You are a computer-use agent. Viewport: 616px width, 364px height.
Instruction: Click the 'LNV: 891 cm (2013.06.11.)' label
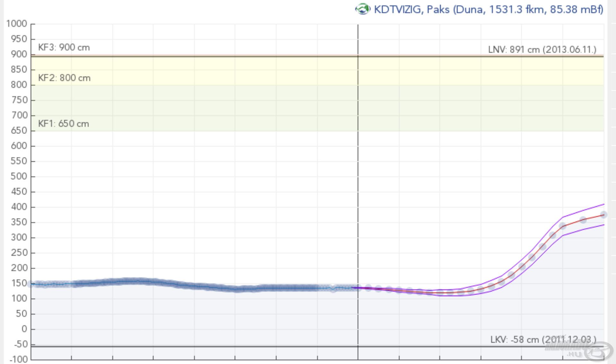(542, 50)
